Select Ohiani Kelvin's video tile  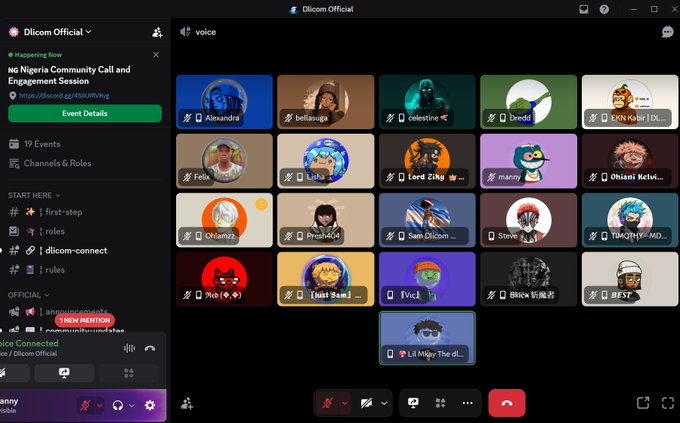(x=630, y=161)
